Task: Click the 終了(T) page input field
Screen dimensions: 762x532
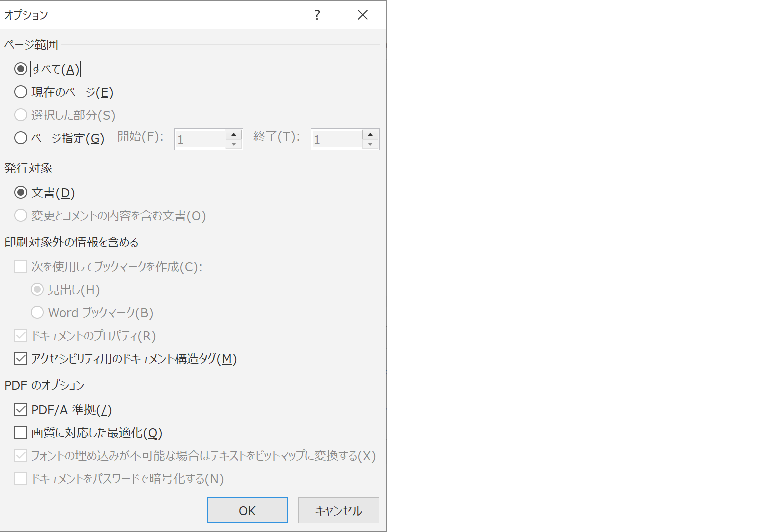Action: (337, 139)
